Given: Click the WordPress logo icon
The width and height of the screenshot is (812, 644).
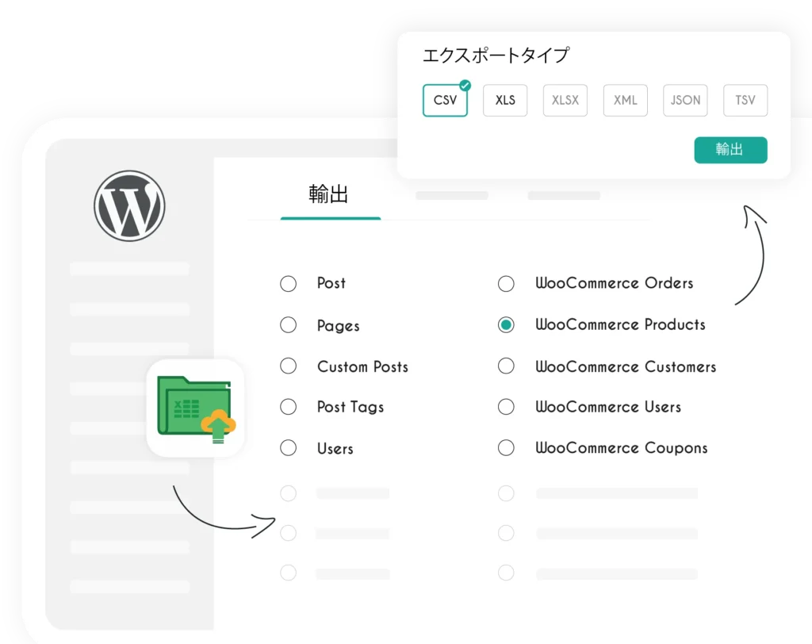Looking at the screenshot, I should tap(129, 205).
